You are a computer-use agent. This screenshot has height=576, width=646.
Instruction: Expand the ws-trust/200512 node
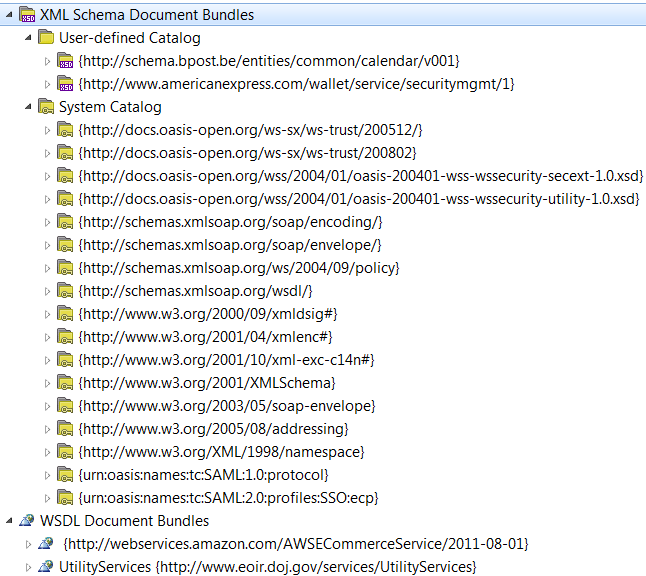click(x=47, y=131)
